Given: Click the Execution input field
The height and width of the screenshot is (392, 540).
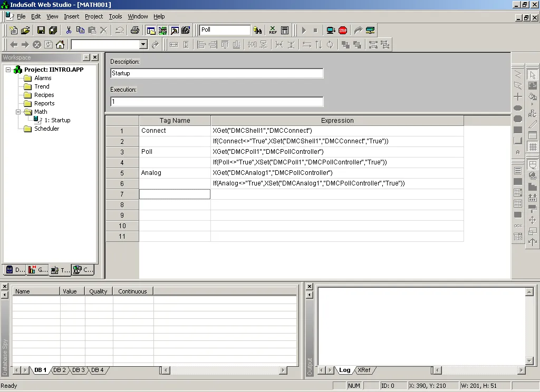Looking at the screenshot, I should tap(217, 102).
